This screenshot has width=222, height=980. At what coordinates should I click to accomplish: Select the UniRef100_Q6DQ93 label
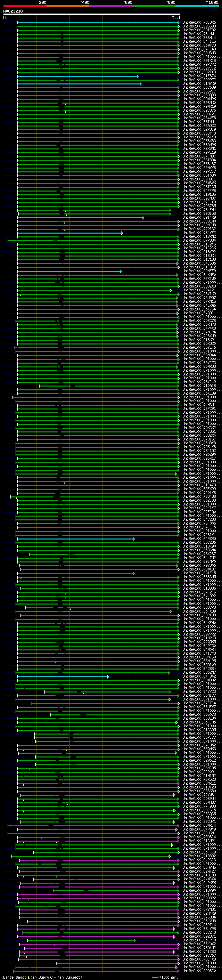[199, 95]
